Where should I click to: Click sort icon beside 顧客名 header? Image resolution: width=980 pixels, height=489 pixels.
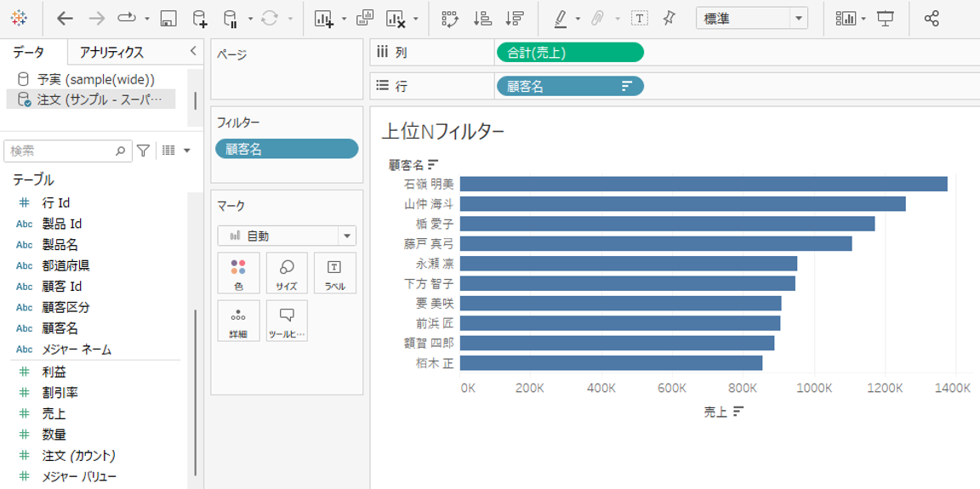point(433,165)
